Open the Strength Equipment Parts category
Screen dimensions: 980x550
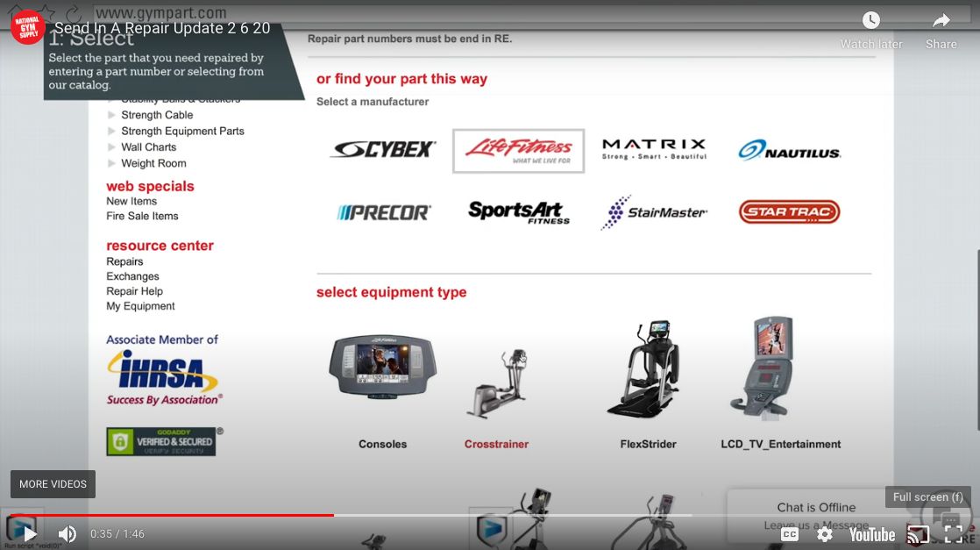[x=182, y=132]
